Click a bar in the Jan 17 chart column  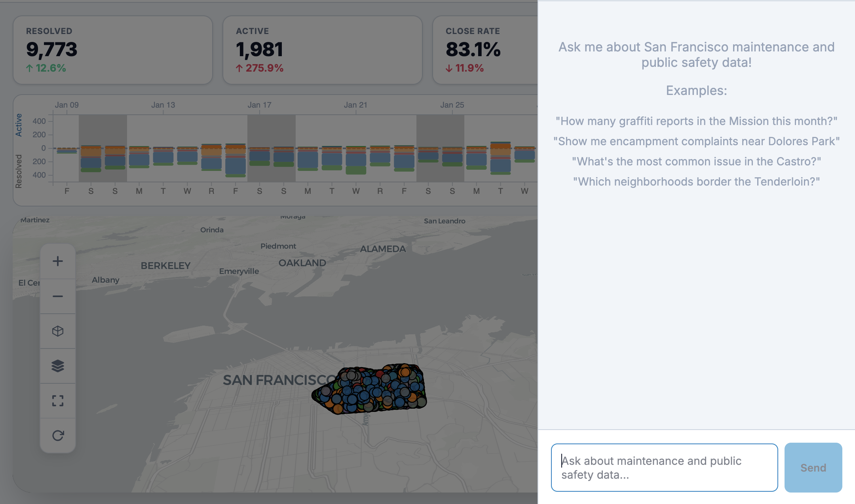tap(259, 158)
